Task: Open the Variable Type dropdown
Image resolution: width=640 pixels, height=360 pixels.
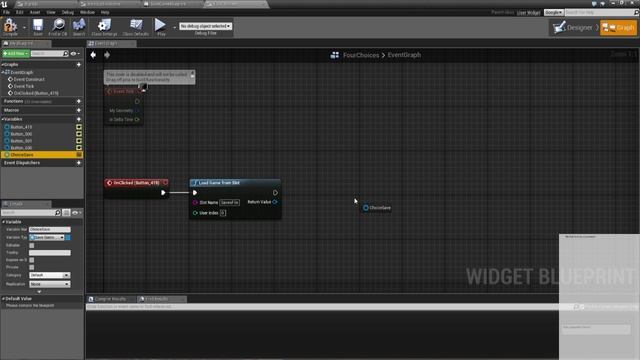Action: click(47, 237)
